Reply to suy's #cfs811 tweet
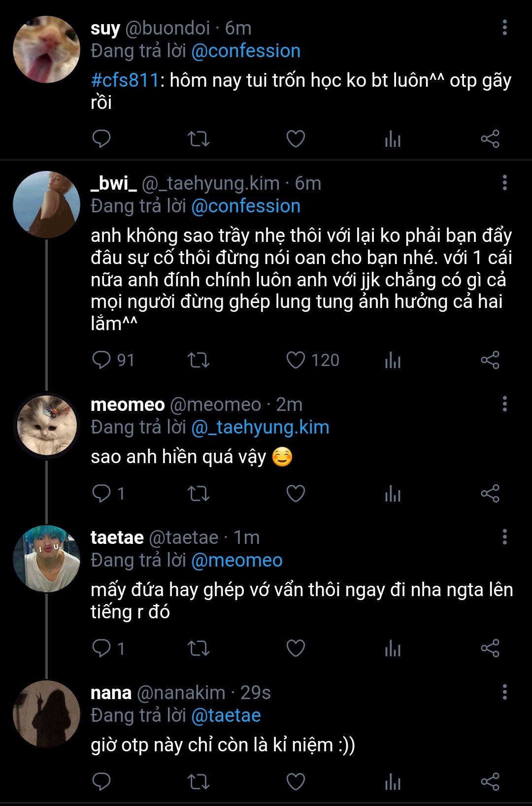 101,139
